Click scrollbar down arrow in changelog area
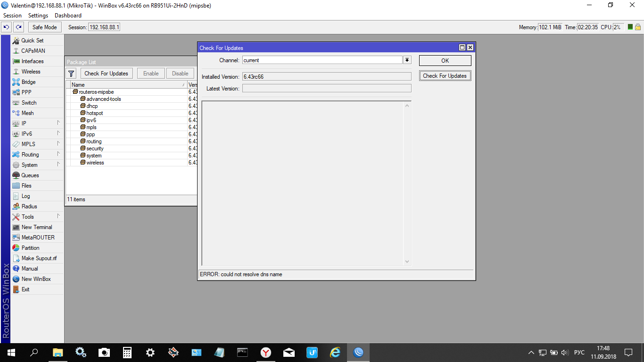This screenshot has width=644, height=362. pyautogui.click(x=407, y=262)
